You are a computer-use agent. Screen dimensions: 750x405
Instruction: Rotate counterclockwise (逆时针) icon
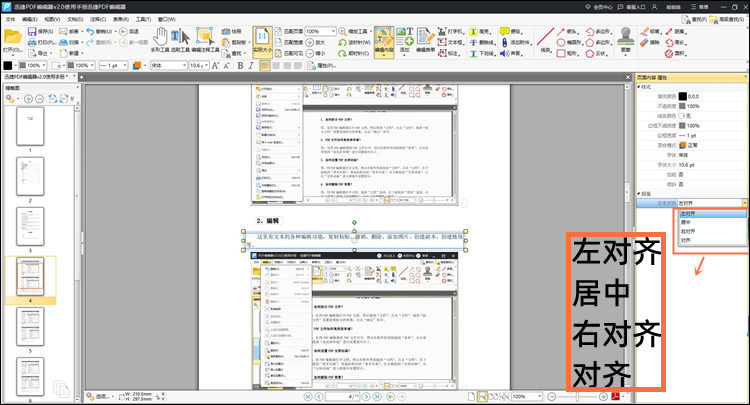pyautogui.click(x=342, y=43)
